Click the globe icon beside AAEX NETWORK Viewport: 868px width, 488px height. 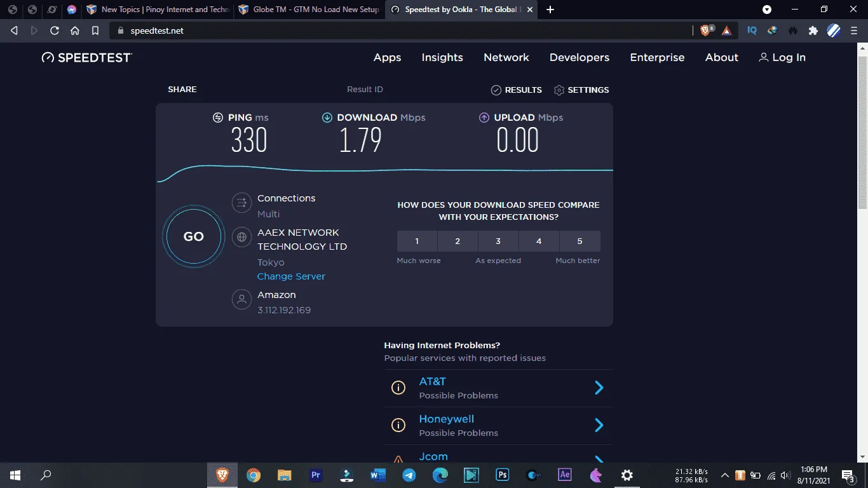click(x=241, y=238)
